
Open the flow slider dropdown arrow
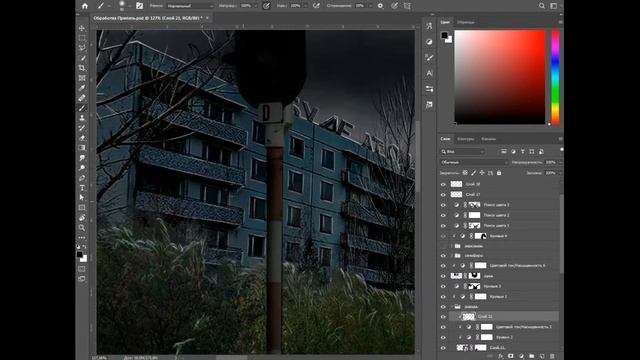(305, 6)
